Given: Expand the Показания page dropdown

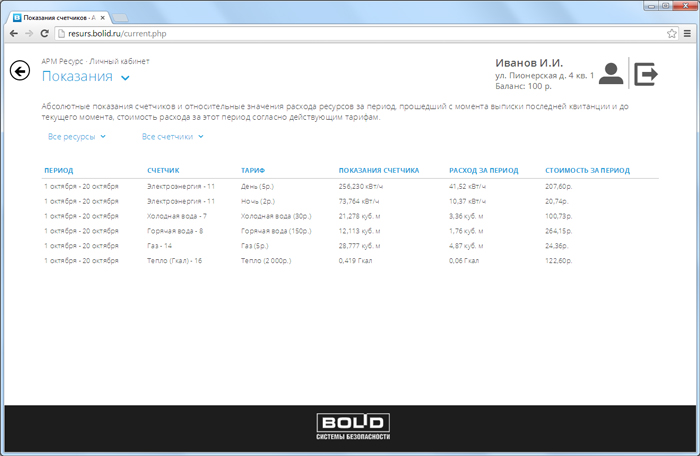Looking at the screenshot, I should tap(125, 78).
